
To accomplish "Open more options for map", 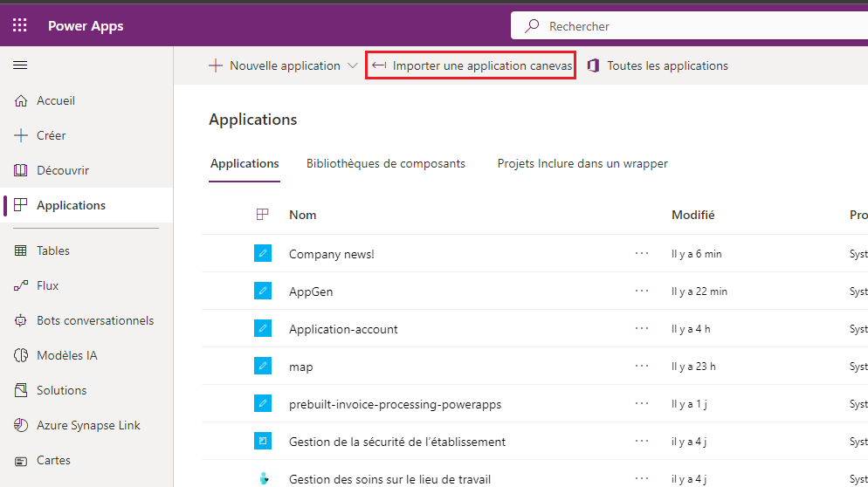I will click(642, 367).
